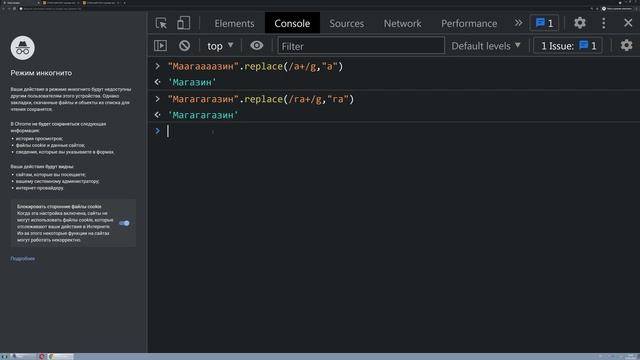Open the Default levels dropdown
The image size is (640, 360).
(x=486, y=46)
